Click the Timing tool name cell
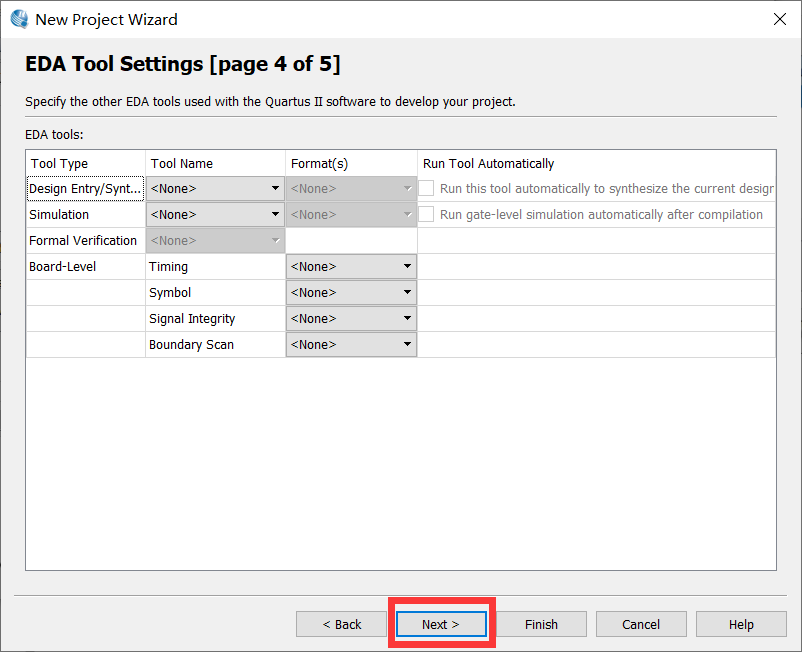 (215, 267)
